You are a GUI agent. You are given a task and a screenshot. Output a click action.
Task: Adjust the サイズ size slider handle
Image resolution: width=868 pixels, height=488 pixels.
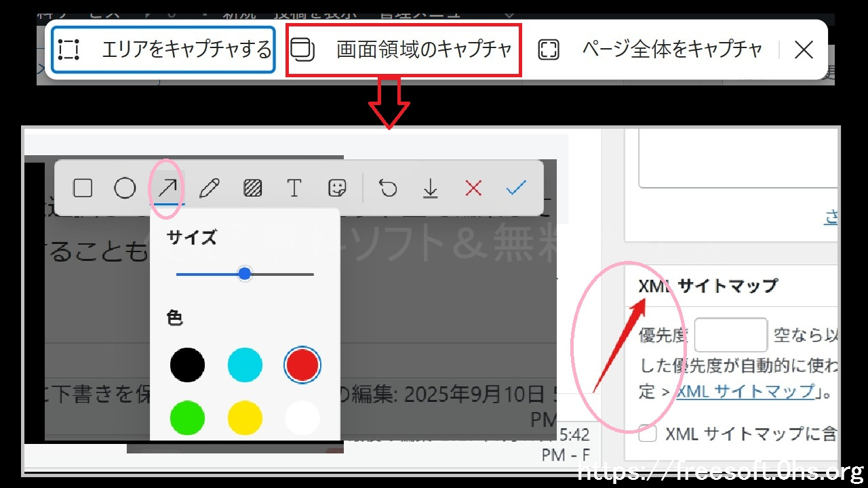(x=245, y=274)
